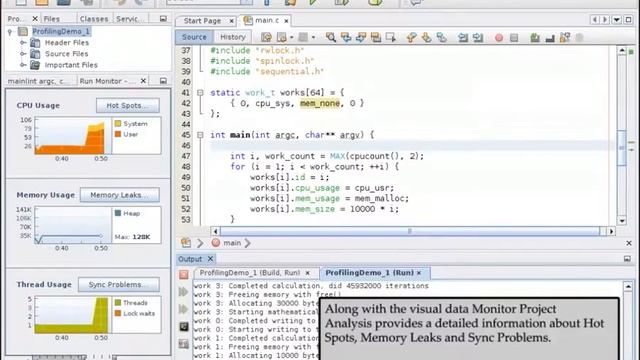
Task: Minimize the Run Monitor panel group
Action: pyautogui.click(x=163, y=81)
